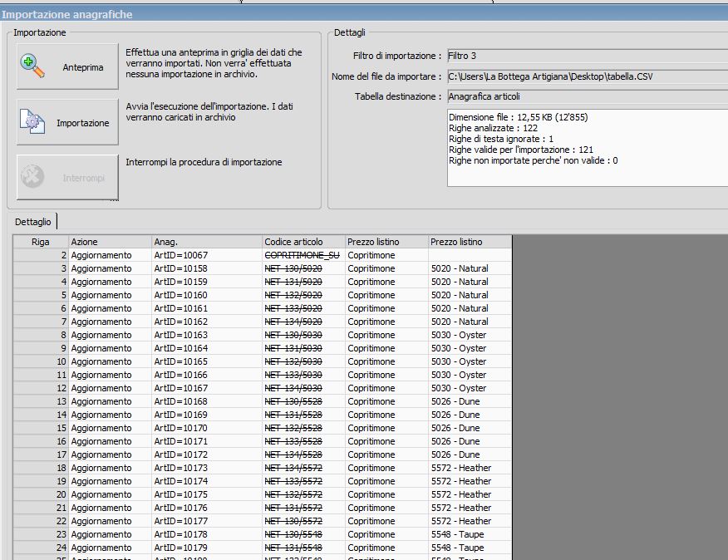Select cell NET 131/5020
This screenshot has height=560, width=728.
pos(303,282)
